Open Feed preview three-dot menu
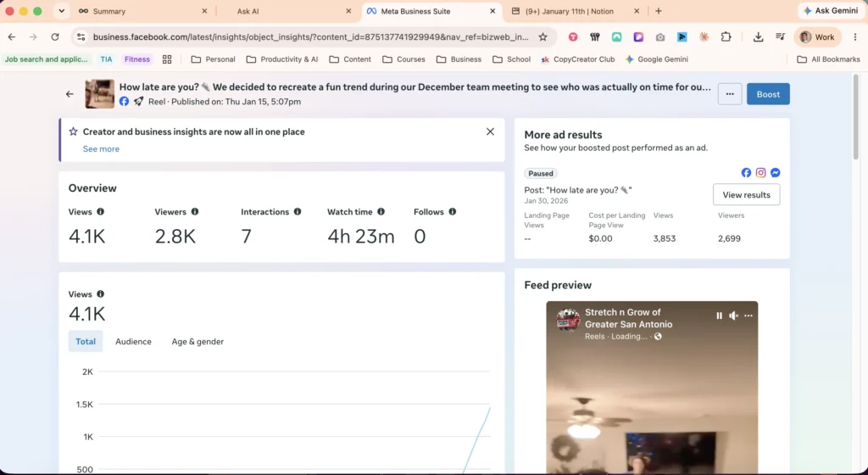The image size is (868, 475). [x=748, y=316]
